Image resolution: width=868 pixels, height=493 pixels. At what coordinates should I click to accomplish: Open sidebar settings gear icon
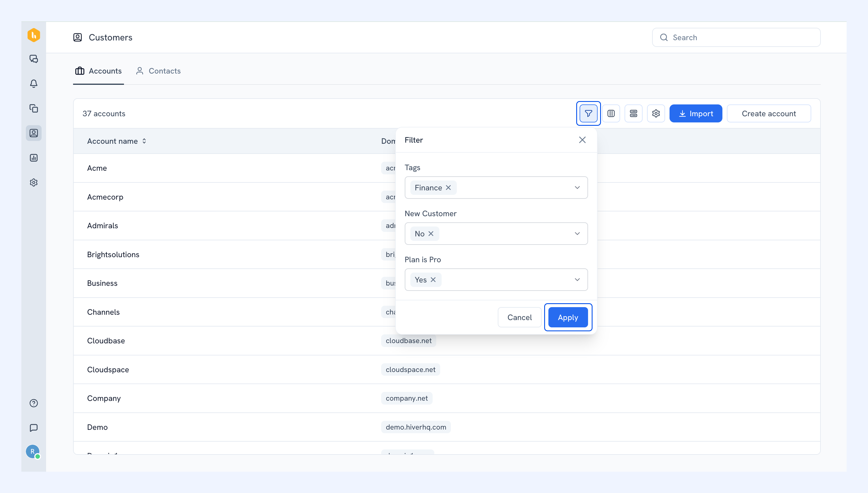[x=33, y=182]
